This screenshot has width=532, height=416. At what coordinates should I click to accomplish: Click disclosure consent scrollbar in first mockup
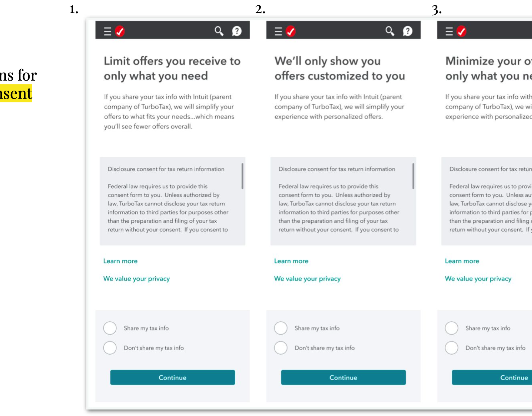tap(242, 176)
